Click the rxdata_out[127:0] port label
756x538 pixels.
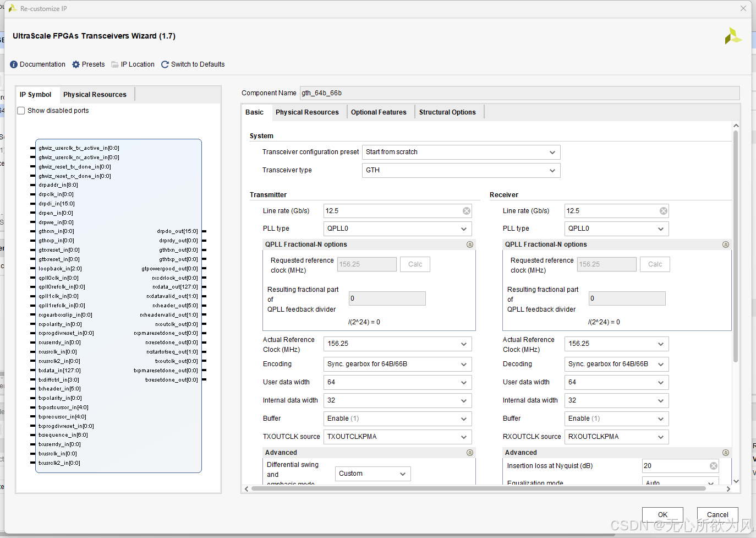pos(175,287)
